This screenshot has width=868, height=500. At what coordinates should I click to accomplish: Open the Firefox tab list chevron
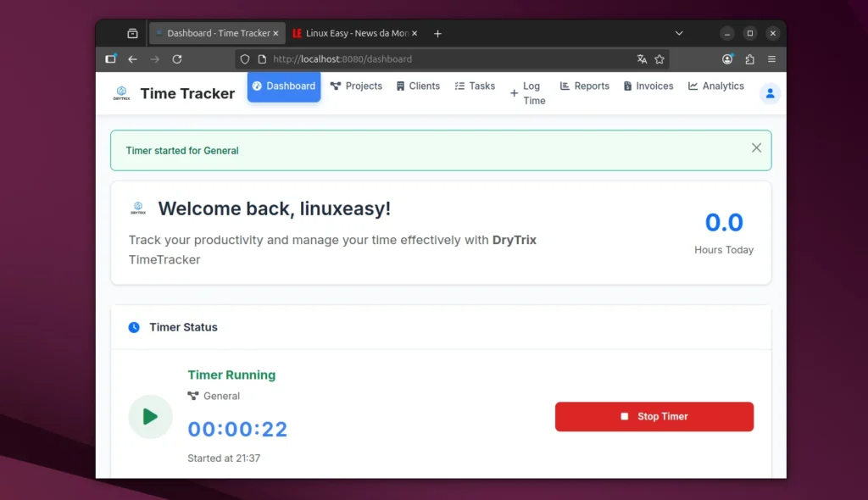point(678,33)
